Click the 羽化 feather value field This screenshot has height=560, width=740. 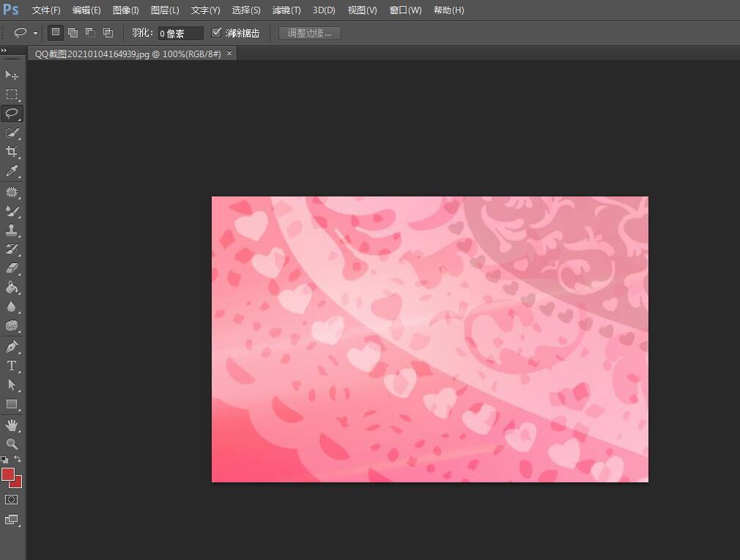point(180,34)
